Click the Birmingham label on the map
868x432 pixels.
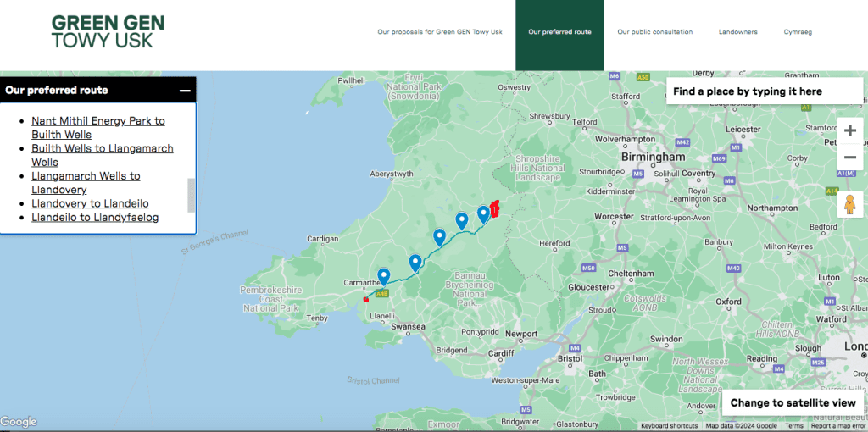point(654,157)
